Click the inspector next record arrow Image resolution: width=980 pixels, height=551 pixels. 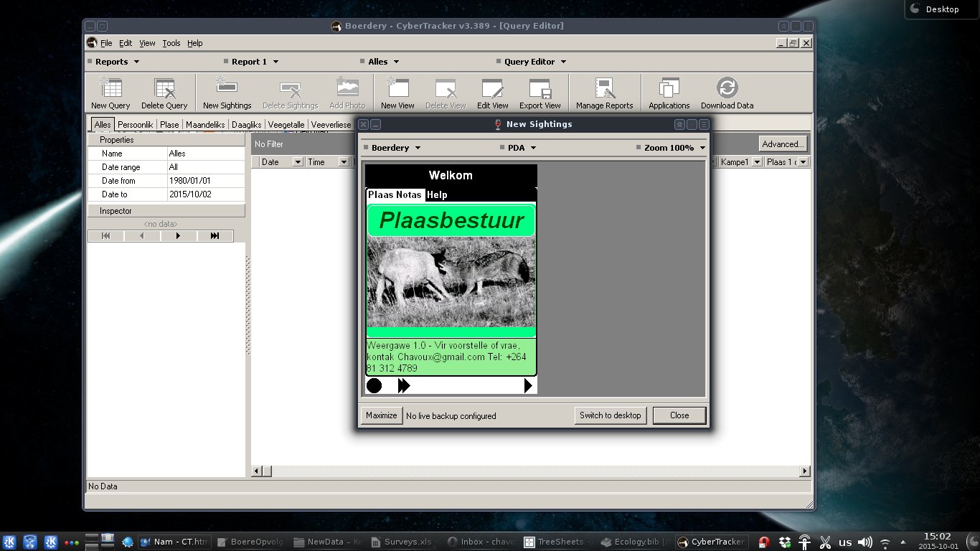(x=178, y=236)
